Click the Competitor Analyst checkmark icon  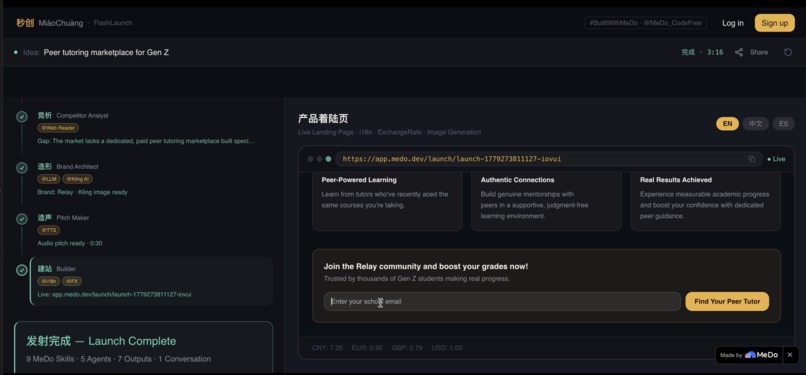tap(22, 117)
